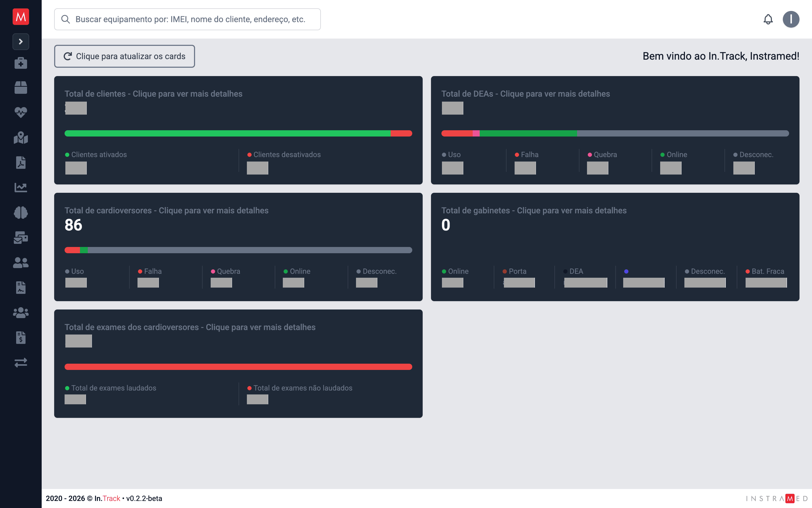Click the 'Bem vindo ao In.Track, Instramed!' greeting
Image resolution: width=812 pixels, height=508 pixels.
point(721,56)
